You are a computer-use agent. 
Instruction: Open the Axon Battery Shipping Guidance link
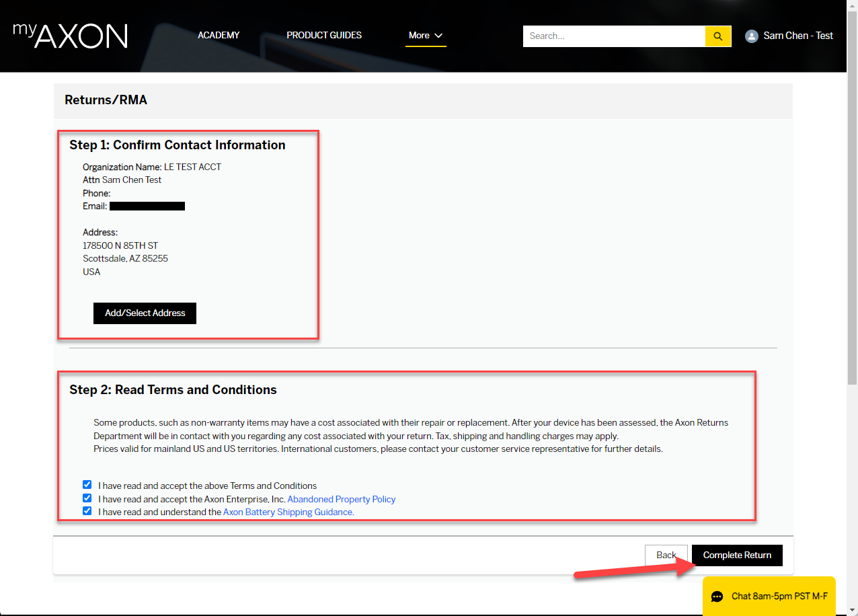[x=287, y=512]
